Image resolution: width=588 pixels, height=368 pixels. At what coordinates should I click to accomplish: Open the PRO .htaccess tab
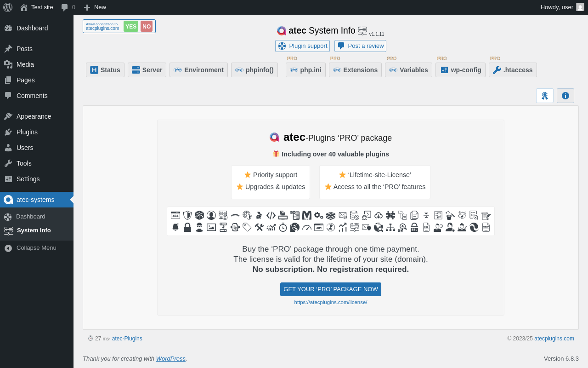[x=513, y=70]
